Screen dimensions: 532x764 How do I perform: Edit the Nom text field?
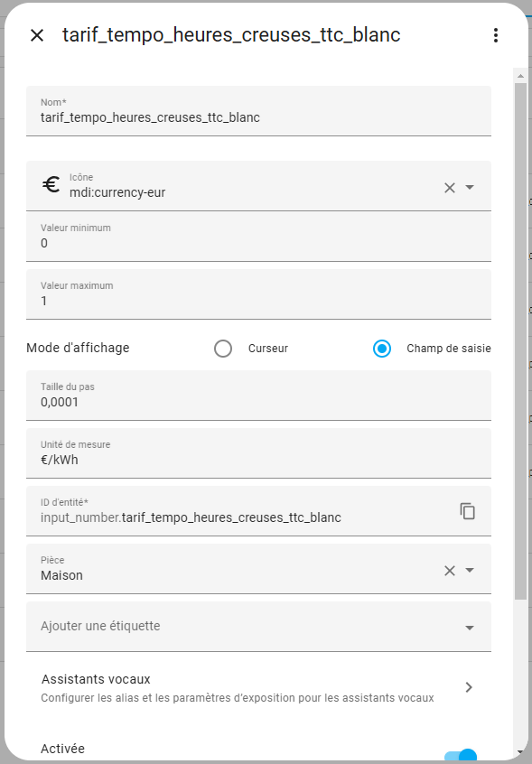(x=258, y=110)
